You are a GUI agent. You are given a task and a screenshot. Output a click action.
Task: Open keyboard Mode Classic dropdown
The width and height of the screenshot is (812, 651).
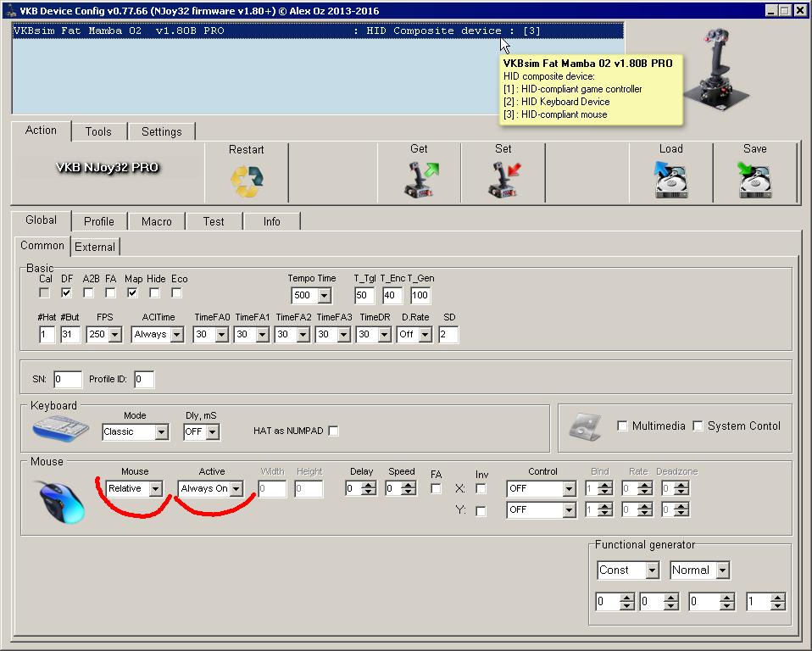[x=162, y=432]
